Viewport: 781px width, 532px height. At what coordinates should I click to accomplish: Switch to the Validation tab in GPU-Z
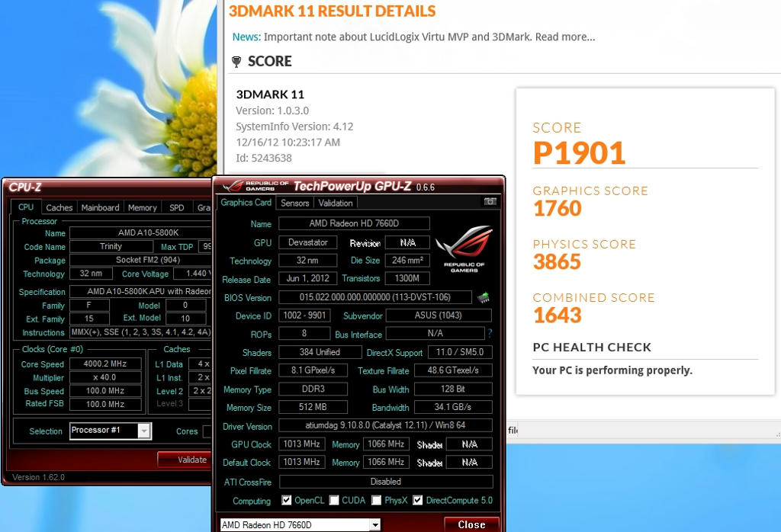336,203
